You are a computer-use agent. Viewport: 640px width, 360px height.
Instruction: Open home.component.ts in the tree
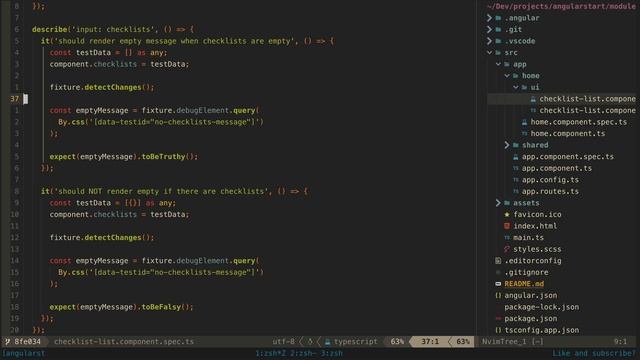[x=568, y=133]
